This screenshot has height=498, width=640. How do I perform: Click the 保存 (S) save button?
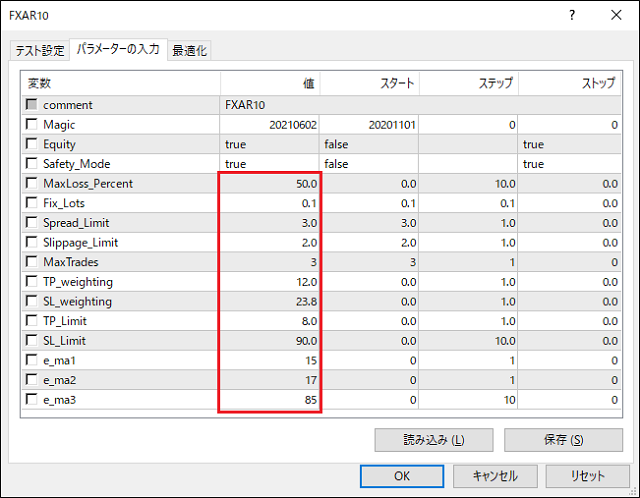(563, 440)
